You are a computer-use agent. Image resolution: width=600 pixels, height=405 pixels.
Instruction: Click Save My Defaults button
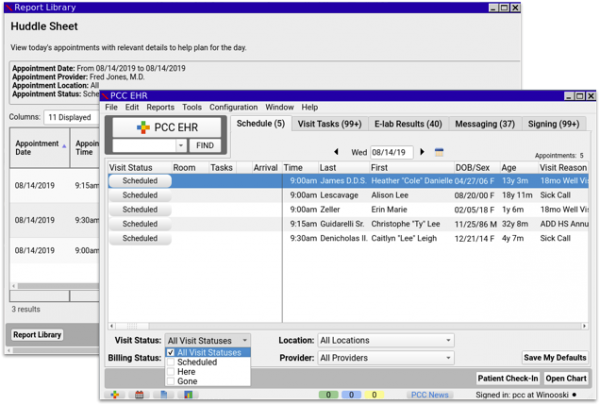555,358
